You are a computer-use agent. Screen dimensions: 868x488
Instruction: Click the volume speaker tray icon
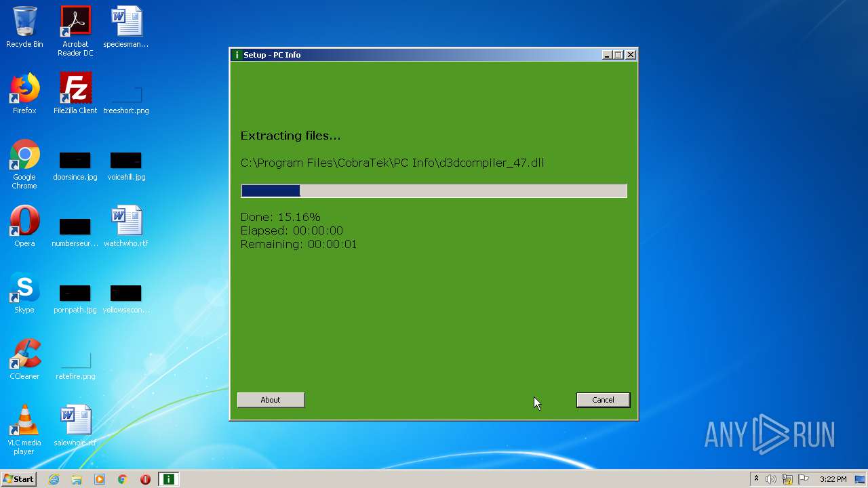[771, 479]
